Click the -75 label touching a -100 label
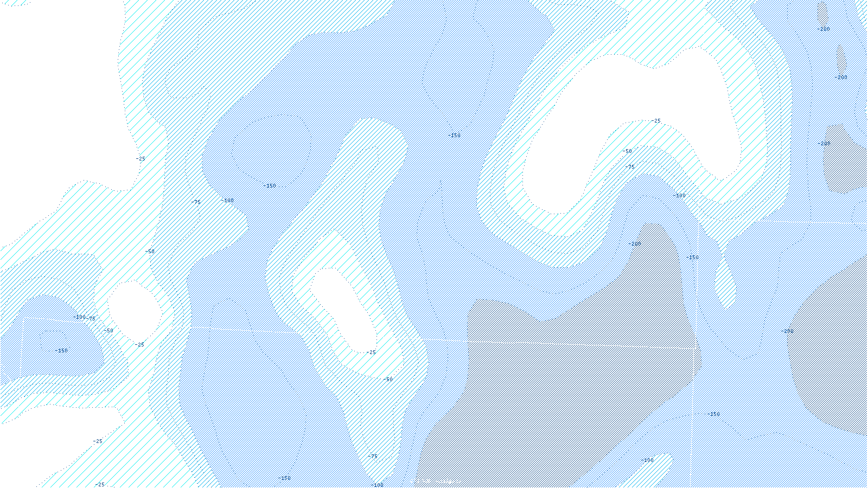868x488 pixels. tap(91, 319)
